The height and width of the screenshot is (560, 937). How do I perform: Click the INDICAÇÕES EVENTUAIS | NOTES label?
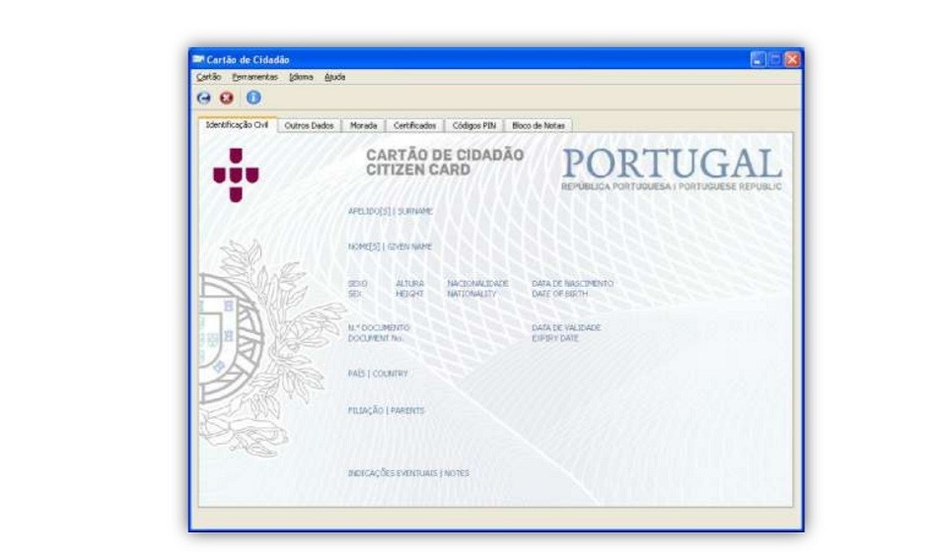click(x=408, y=473)
